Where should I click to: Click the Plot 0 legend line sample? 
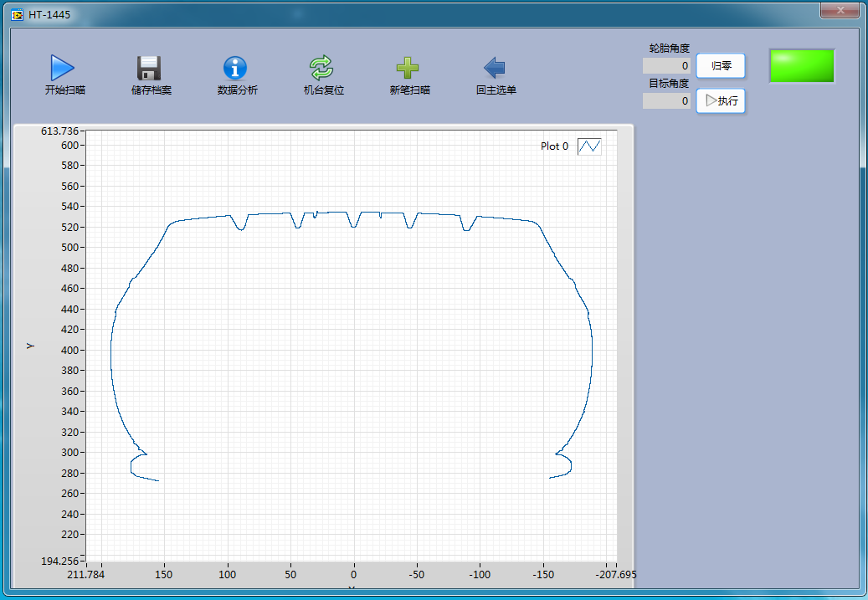click(589, 146)
